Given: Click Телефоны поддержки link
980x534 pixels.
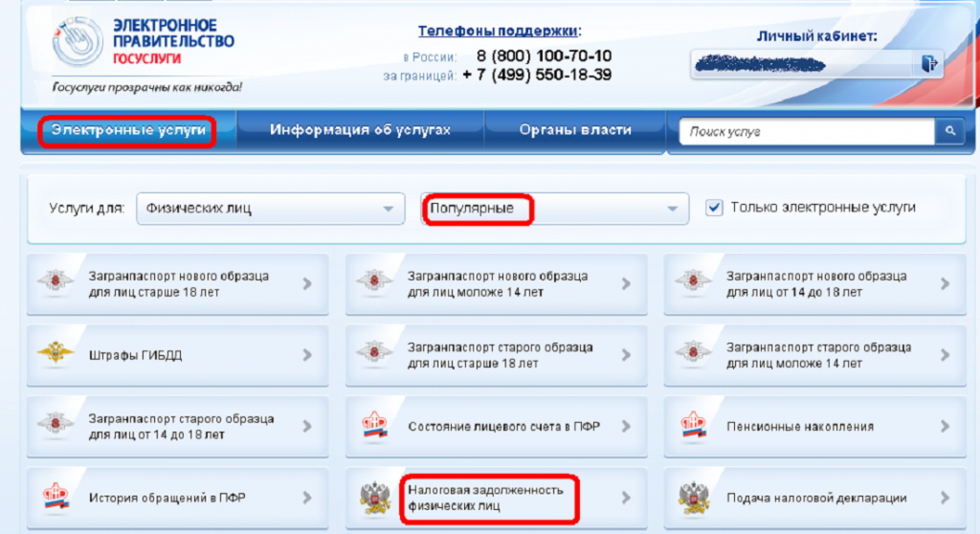Looking at the screenshot, I should click(x=498, y=31).
